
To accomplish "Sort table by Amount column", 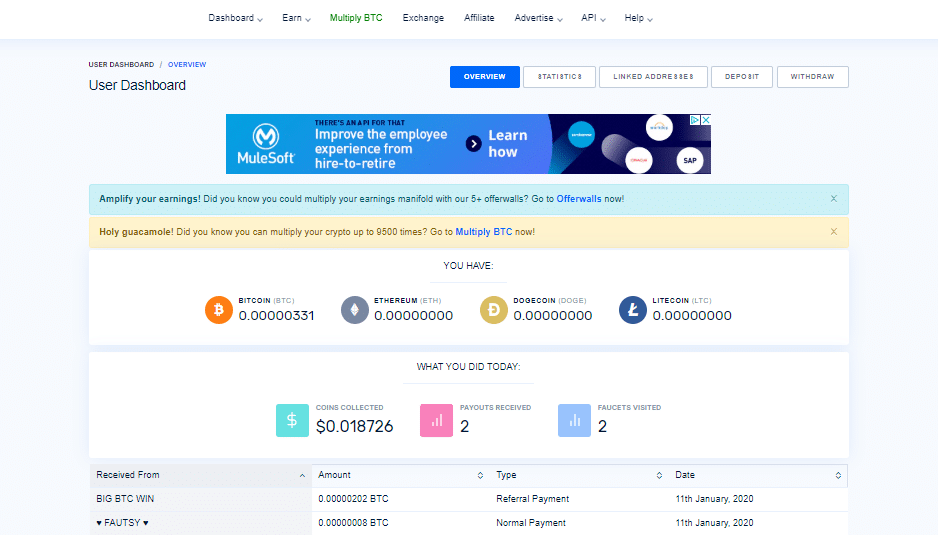I will (401, 475).
